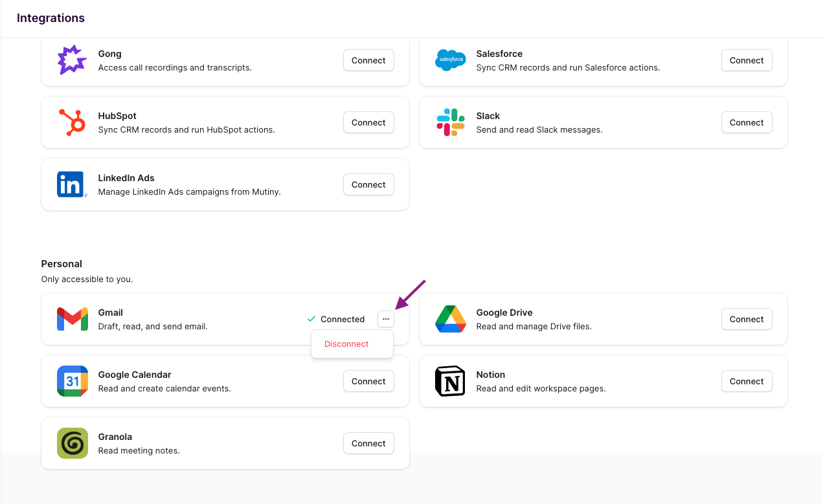Click the Google Drive title text
The width and height of the screenshot is (823, 504).
[x=504, y=312]
